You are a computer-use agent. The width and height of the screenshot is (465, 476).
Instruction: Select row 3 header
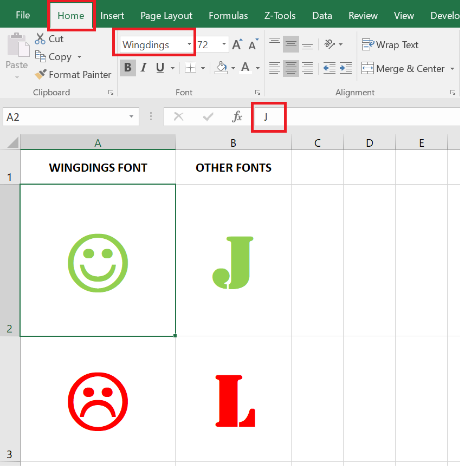point(10,399)
